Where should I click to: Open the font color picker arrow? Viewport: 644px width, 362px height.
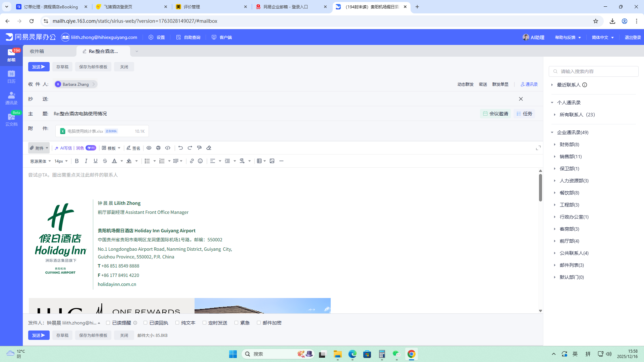122,161
